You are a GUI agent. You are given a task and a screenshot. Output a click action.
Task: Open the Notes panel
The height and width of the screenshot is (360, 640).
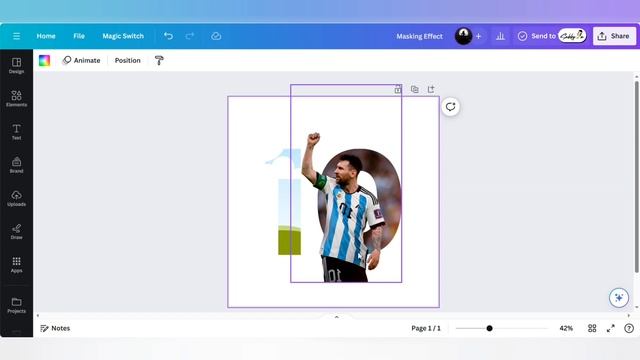55,328
